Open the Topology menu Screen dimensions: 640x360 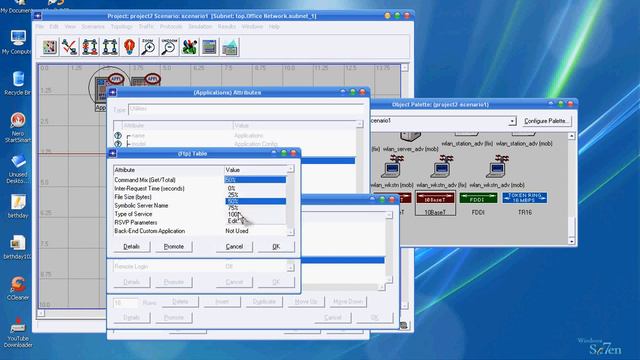[x=122, y=27]
